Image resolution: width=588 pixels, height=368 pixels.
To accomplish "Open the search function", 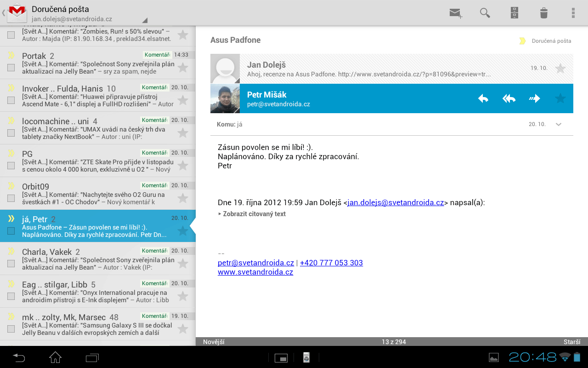I will 485,13.
